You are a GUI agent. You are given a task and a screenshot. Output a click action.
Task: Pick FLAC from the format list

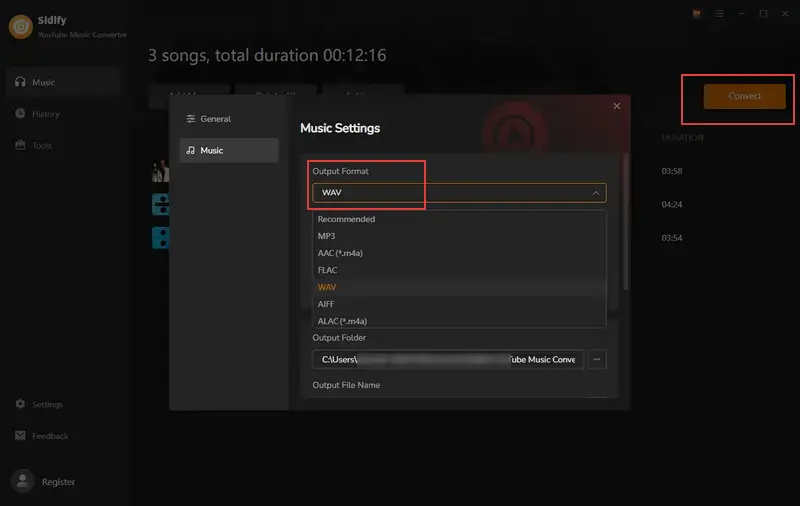click(459, 270)
